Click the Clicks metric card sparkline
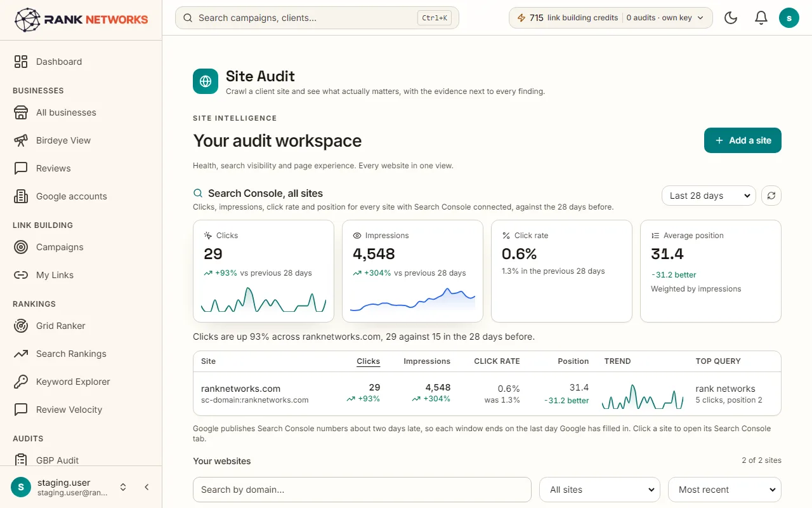 pyautogui.click(x=263, y=300)
